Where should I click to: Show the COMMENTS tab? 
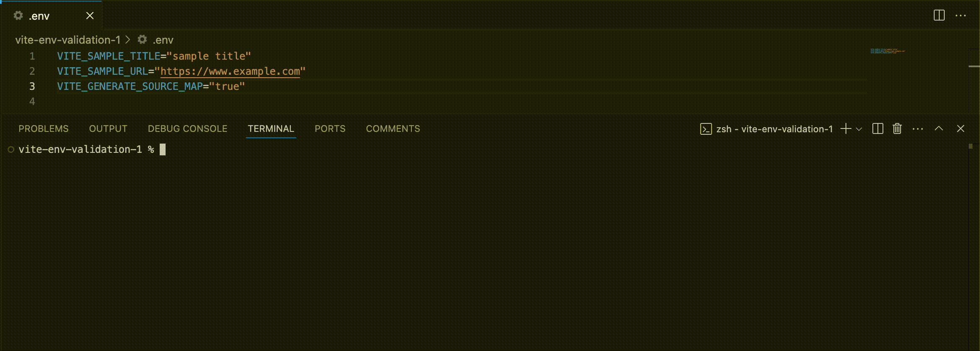393,129
